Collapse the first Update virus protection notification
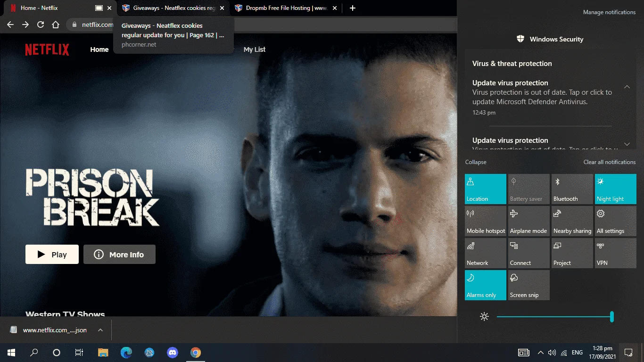Screen dimensions: 644x362 point(627,87)
